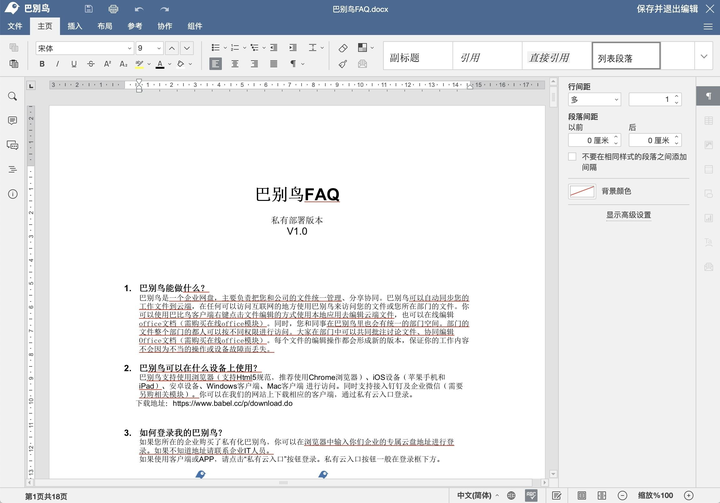Expand the bullet list options
This screenshot has width=720, height=503.
tap(225, 48)
